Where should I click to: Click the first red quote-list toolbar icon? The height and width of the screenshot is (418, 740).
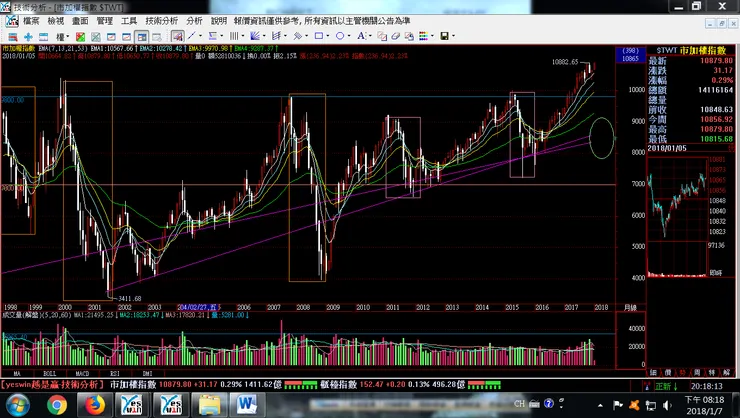(13, 36)
